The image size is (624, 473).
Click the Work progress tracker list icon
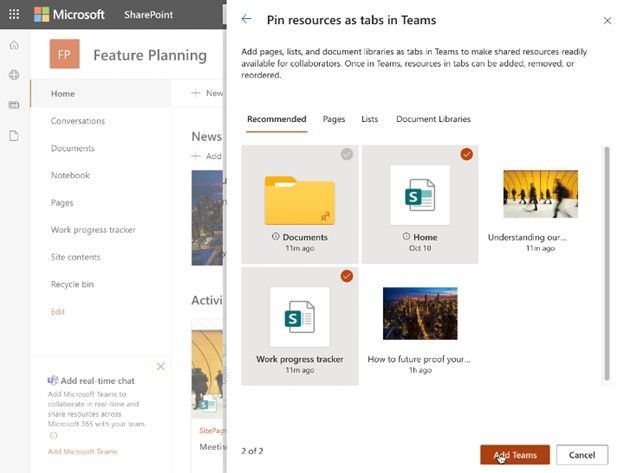300,317
